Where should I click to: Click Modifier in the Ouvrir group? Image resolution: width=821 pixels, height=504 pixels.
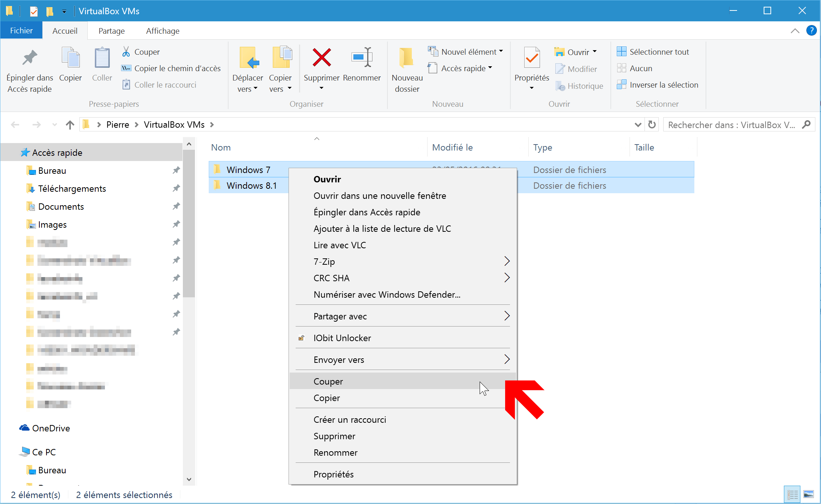pos(576,69)
